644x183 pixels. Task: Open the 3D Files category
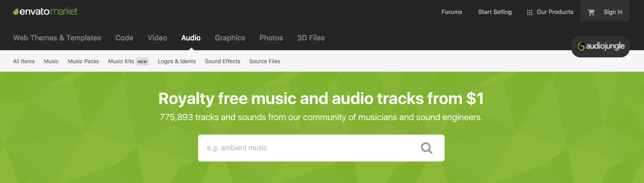pos(311,38)
